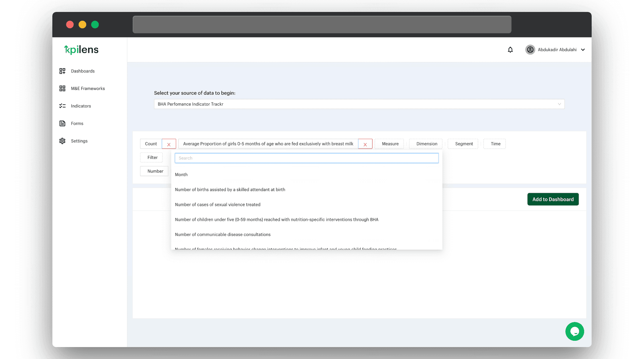Click Add to Dashboard button
Viewport: 644px width, 359px height.
click(x=553, y=199)
